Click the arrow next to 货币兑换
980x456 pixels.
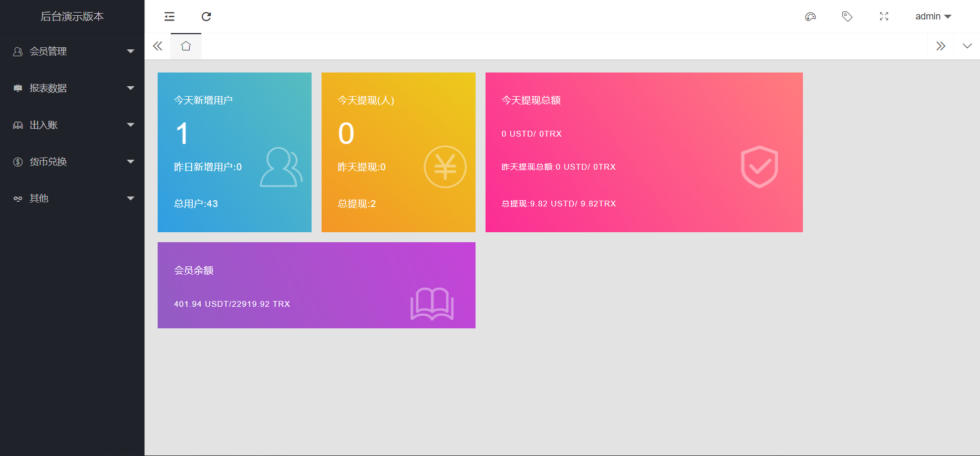point(131,162)
